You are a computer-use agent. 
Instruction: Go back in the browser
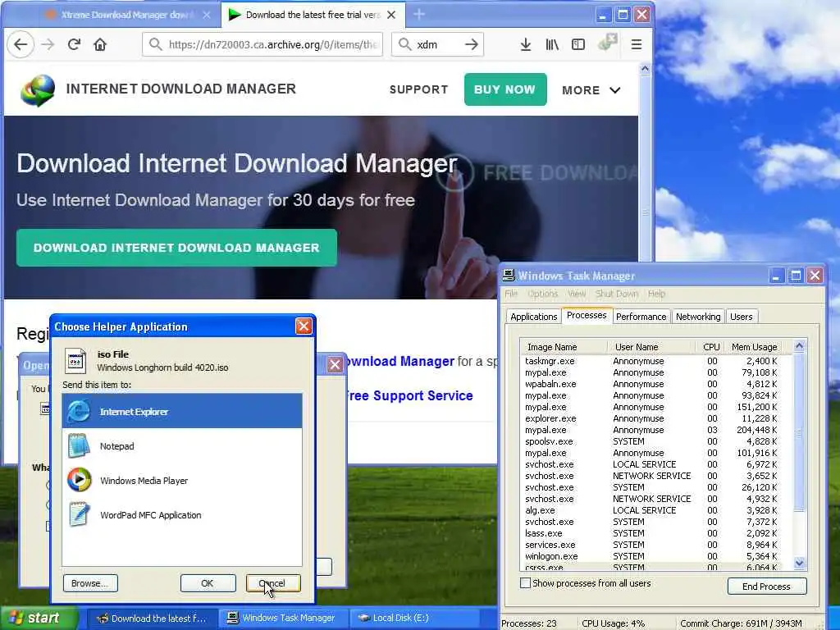[x=21, y=44]
